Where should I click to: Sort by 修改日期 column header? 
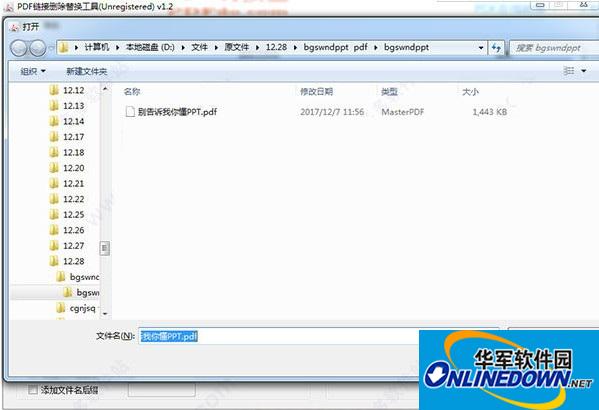(x=316, y=92)
